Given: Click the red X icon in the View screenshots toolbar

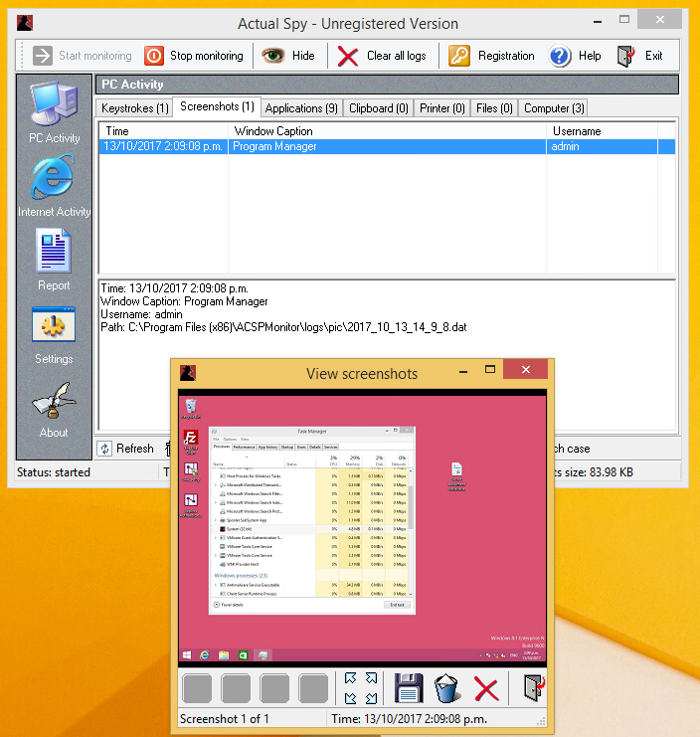Looking at the screenshot, I should click(486, 689).
